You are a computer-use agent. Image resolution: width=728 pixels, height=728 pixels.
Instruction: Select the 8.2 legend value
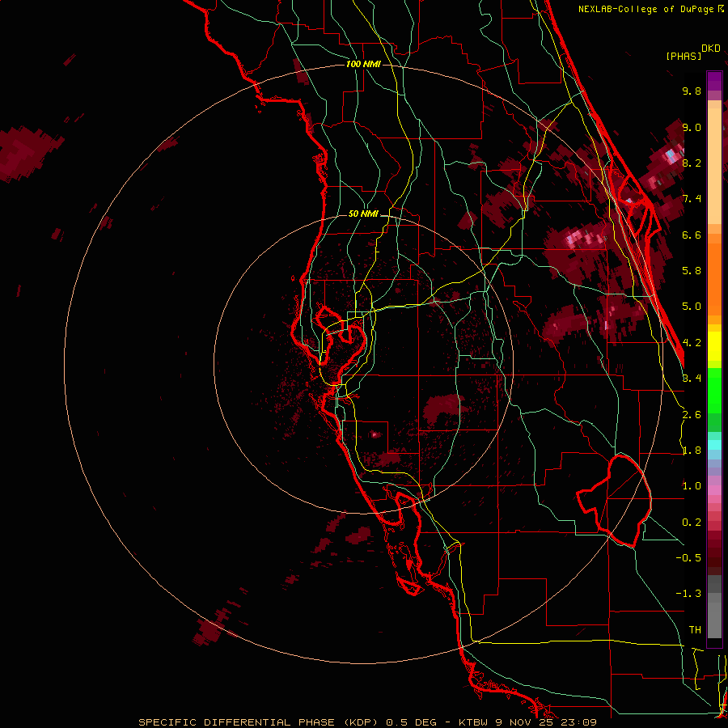692,163
